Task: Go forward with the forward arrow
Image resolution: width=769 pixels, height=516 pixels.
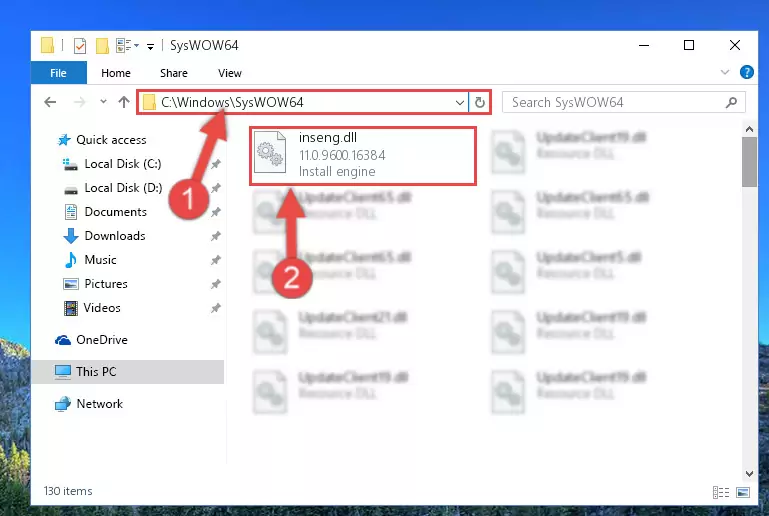Action: point(79,102)
